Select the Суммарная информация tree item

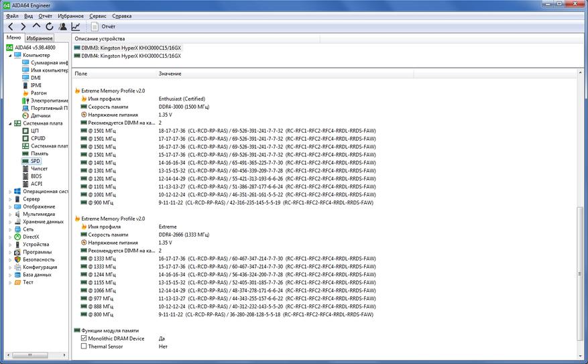point(45,62)
